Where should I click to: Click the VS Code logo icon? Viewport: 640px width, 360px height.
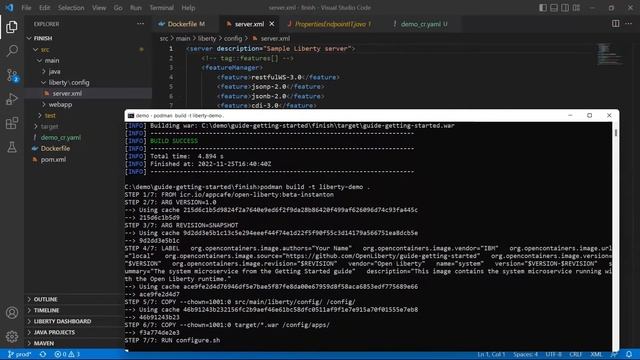coord(9,7)
